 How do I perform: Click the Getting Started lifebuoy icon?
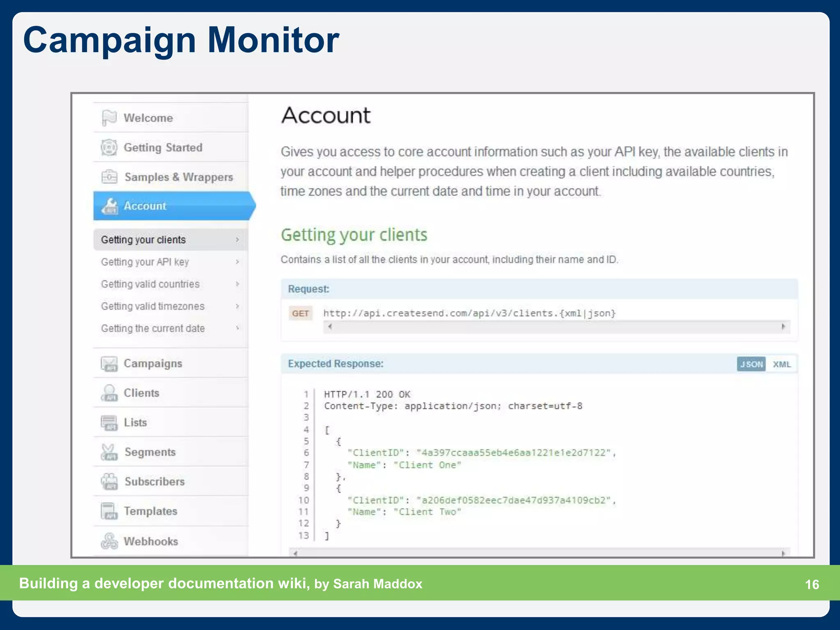[x=109, y=147]
